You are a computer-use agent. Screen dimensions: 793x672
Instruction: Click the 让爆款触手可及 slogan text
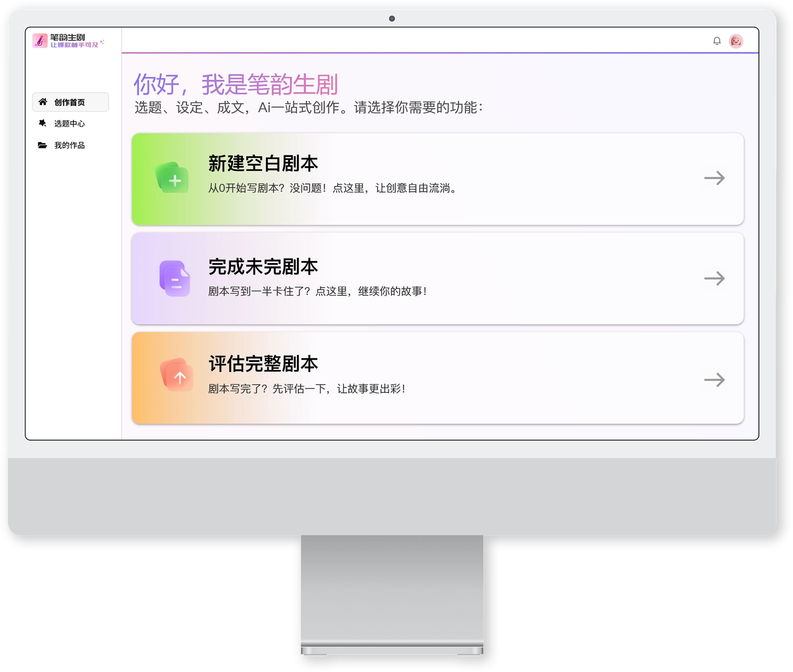coord(74,45)
